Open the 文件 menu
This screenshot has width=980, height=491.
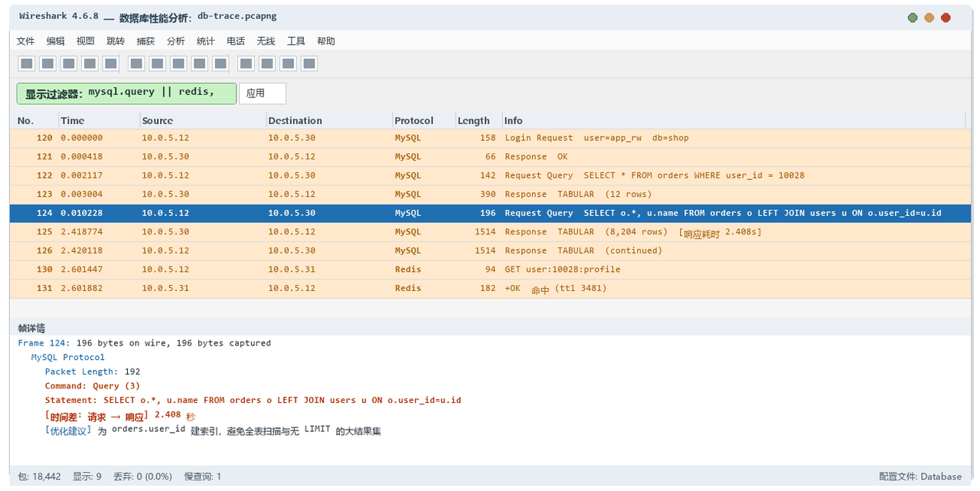point(26,41)
